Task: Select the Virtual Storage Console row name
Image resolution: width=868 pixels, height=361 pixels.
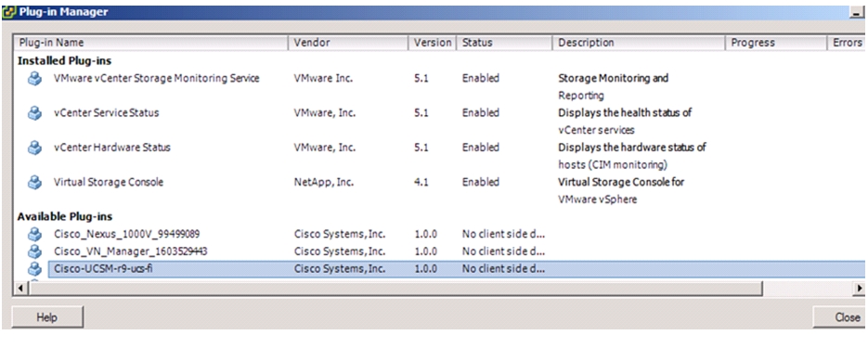Action: [109, 182]
